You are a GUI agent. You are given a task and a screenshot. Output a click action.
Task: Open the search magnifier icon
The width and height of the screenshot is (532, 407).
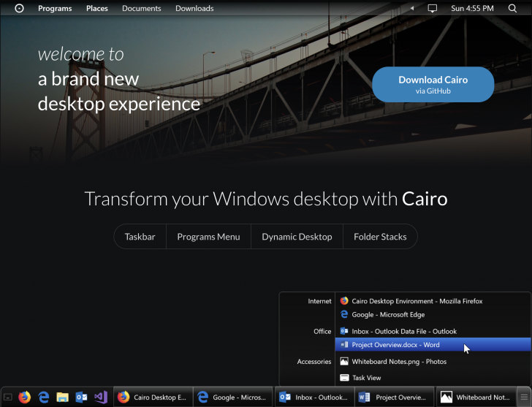pyautogui.click(x=512, y=8)
